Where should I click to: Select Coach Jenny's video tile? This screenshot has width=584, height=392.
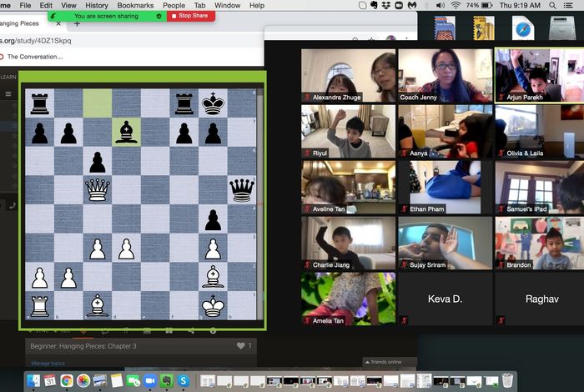pos(445,76)
